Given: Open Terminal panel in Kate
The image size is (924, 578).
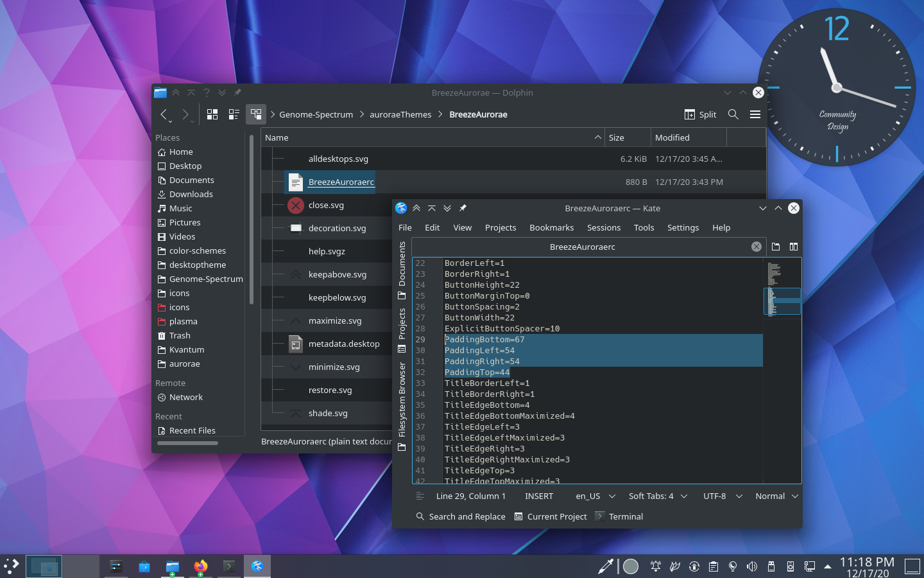Looking at the screenshot, I should tap(619, 516).
